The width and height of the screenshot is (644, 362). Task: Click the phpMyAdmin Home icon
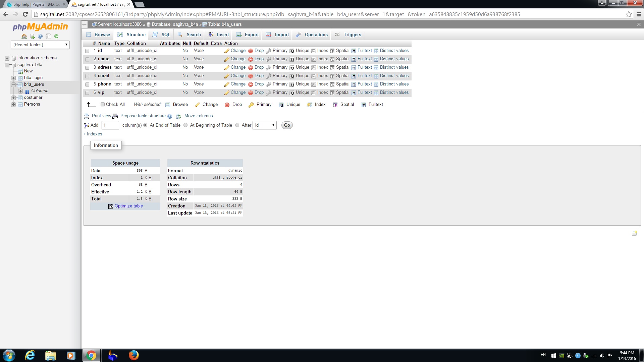point(24,36)
